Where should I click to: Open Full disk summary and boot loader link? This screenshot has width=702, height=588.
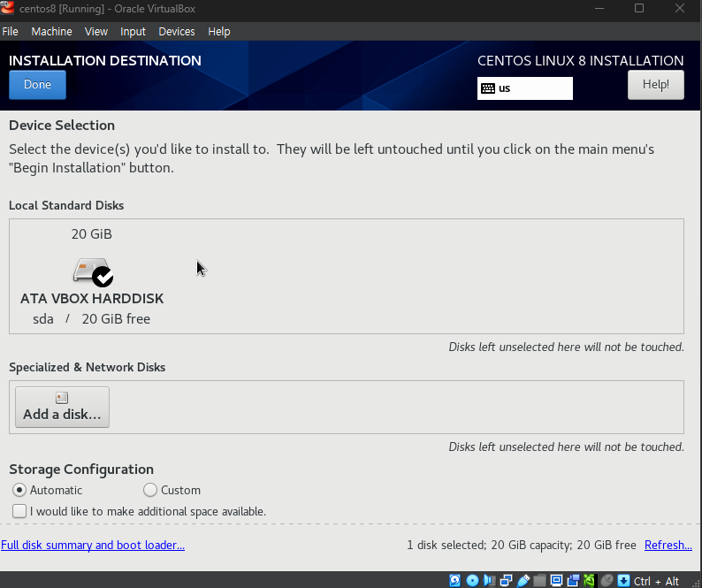[93, 545]
